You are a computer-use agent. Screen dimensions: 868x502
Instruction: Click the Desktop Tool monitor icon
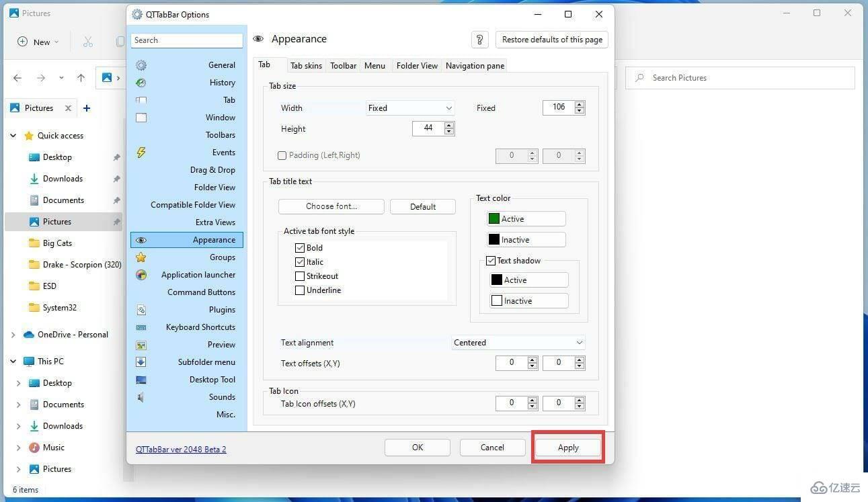tap(141, 380)
